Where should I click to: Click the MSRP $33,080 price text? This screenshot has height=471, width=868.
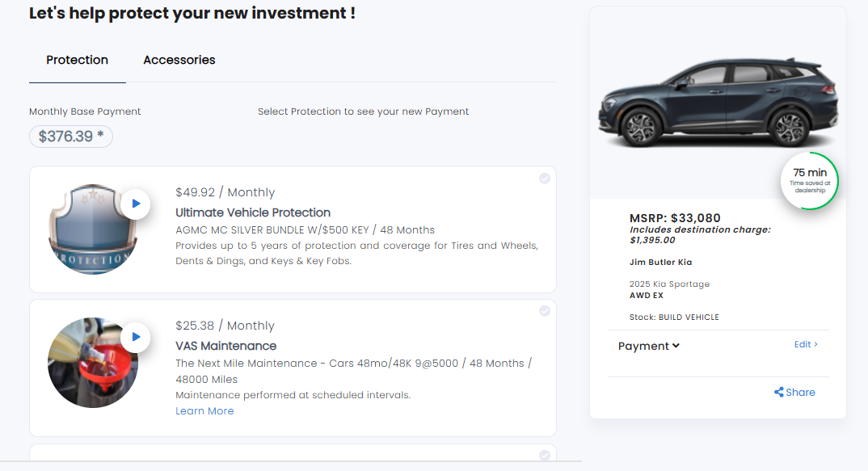click(675, 218)
